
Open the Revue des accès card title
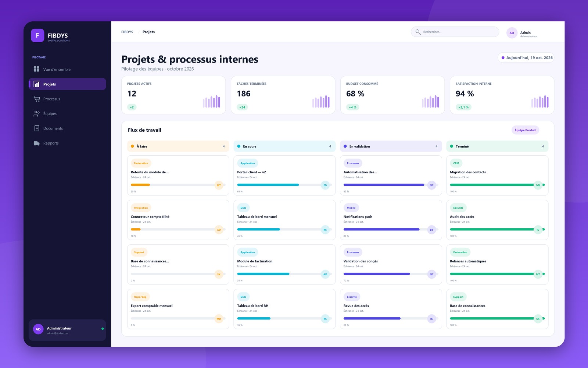point(356,306)
